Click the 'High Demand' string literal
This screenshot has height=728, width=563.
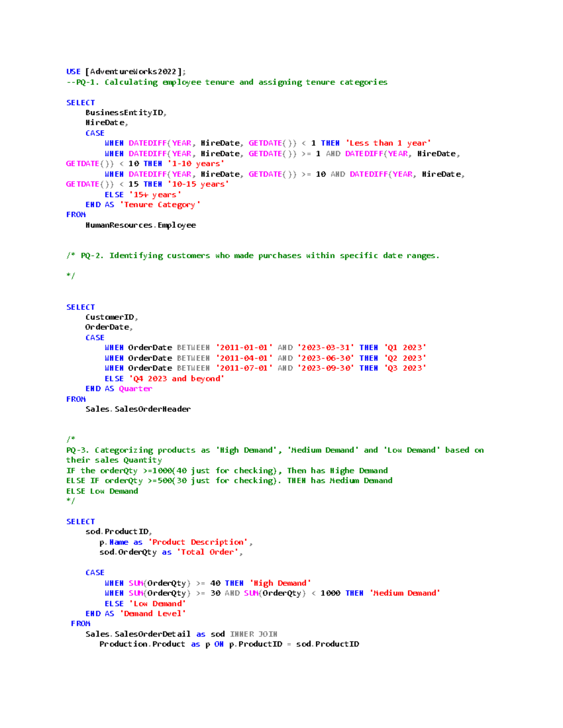[280, 583]
